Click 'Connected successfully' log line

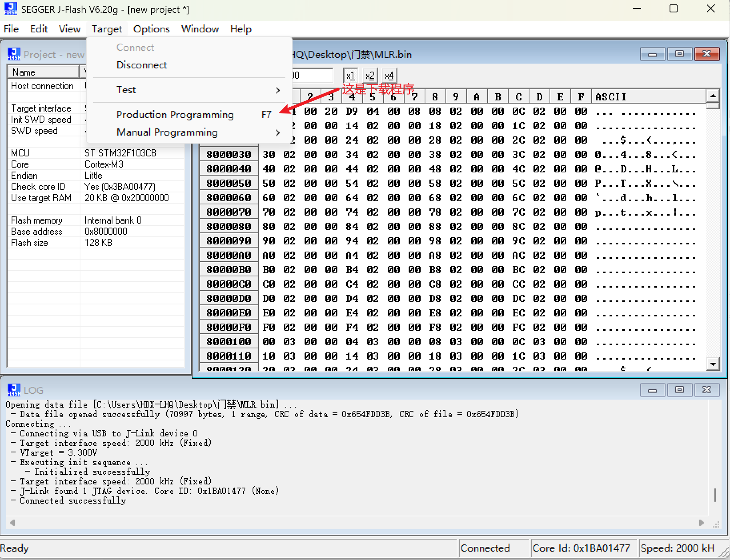pyautogui.click(x=73, y=501)
